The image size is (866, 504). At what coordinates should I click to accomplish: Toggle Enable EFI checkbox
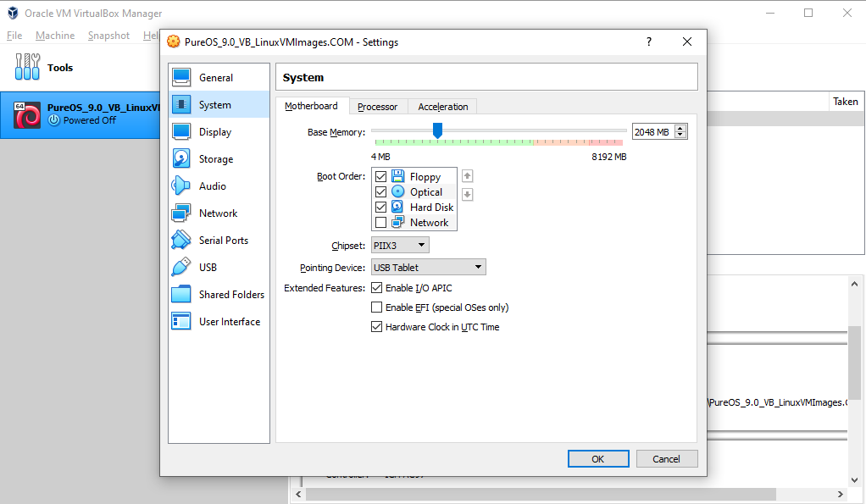tap(377, 307)
